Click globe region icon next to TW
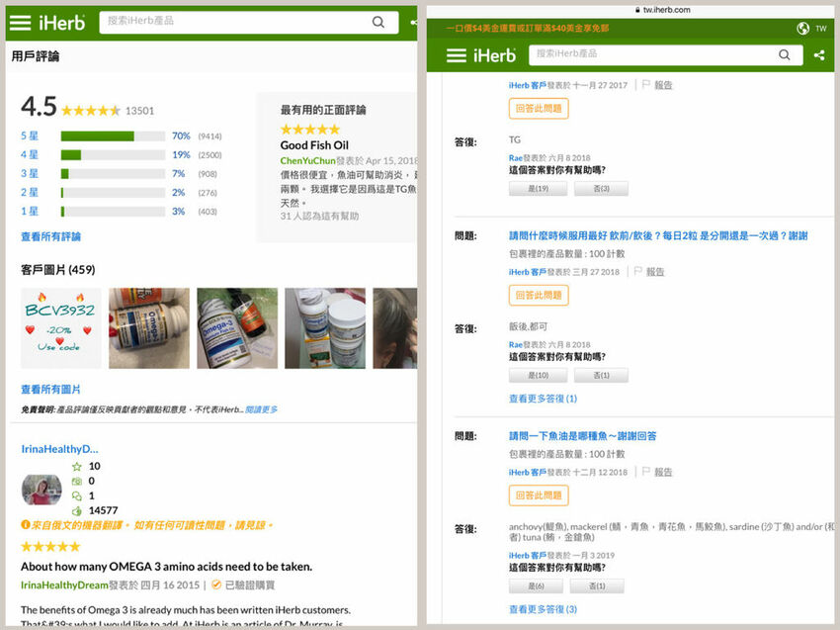 [x=802, y=29]
